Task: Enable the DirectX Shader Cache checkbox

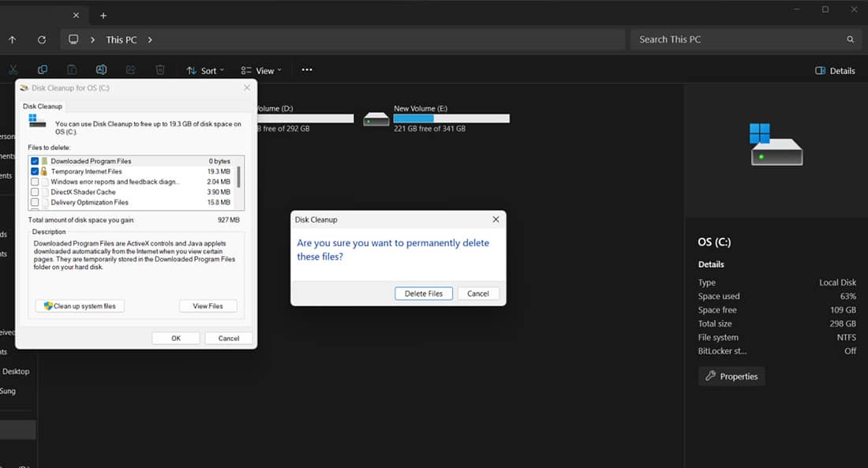Action: click(x=34, y=192)
